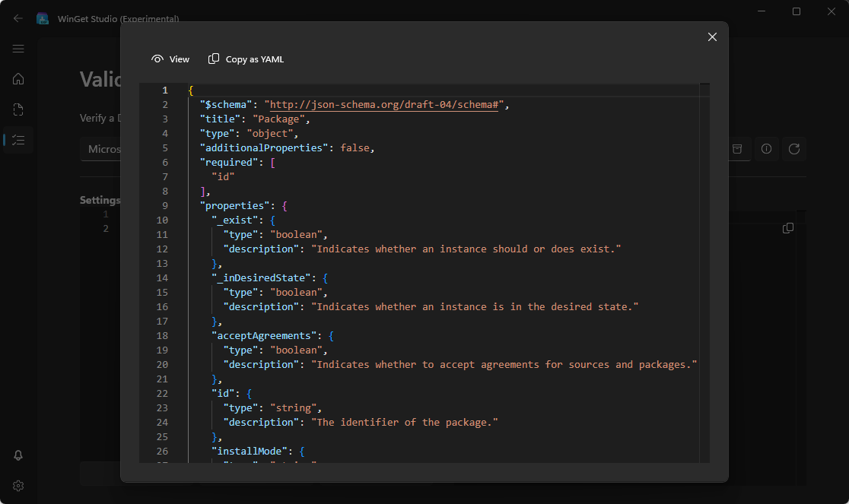Image resolution: width=849 pixels, height=504 pixels.
Task: Close the schema dialog with the X
Action: tap(712, 36)
